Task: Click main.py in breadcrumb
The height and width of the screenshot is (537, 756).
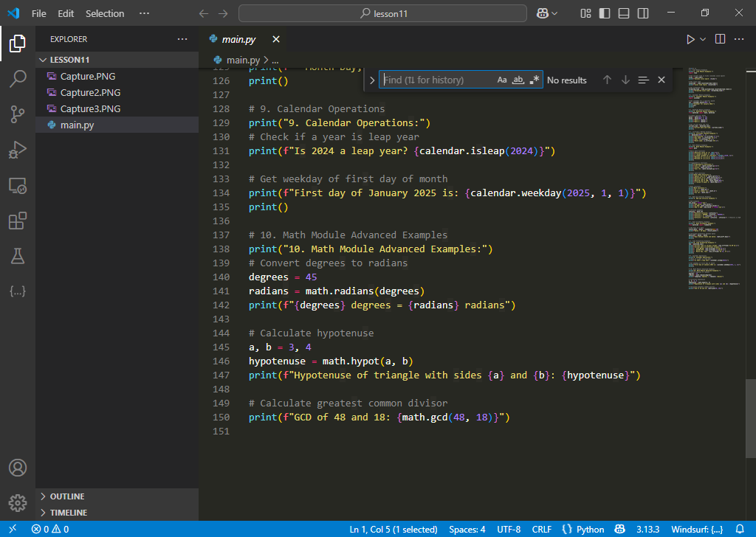Action: pyautogui.click(x=243, y=60)
